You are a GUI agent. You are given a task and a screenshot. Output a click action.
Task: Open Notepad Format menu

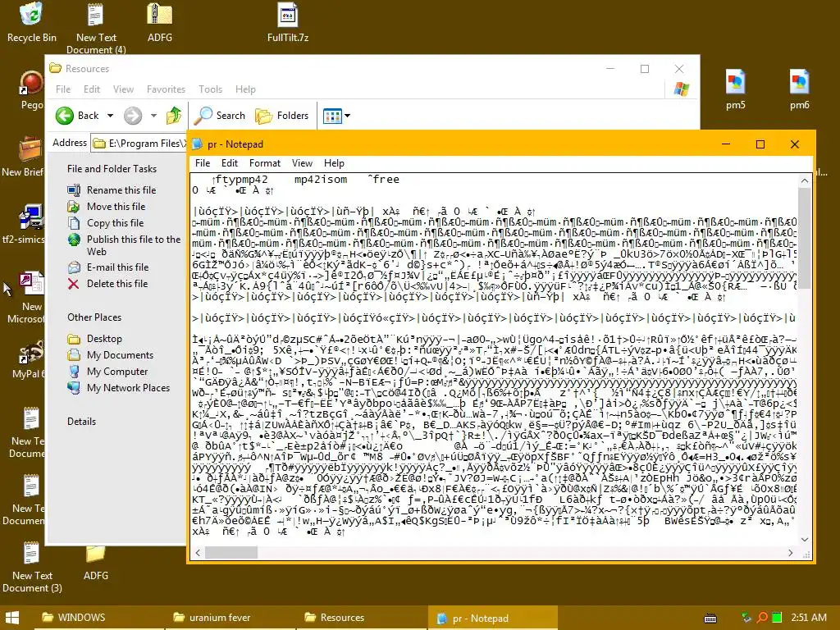[265, 163]
